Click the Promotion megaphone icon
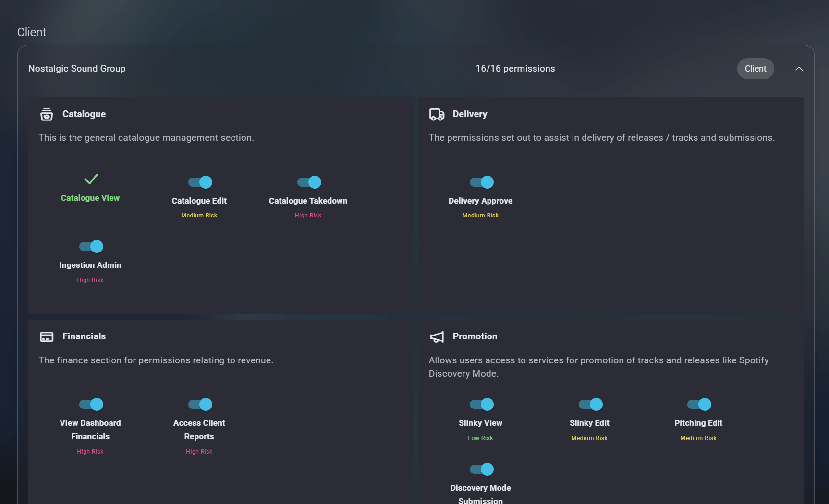This screenshot has height=504, width=829. (x=437, y=337)
